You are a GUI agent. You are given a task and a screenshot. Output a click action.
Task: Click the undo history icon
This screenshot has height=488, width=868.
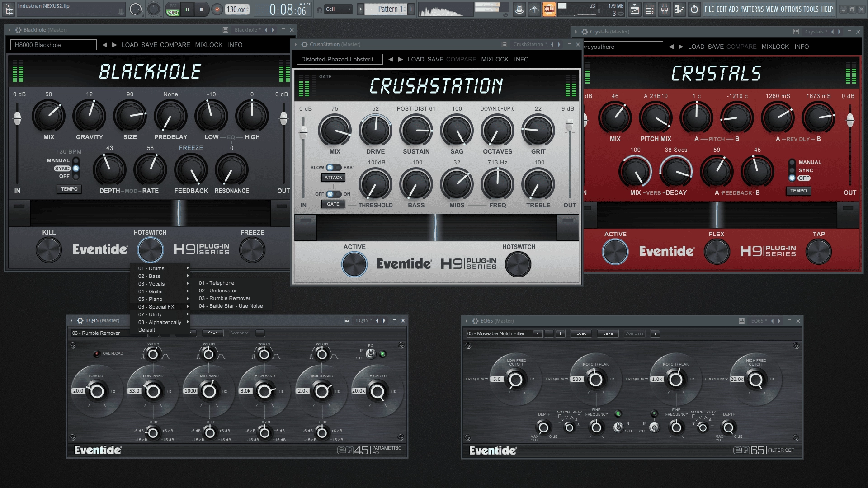coord(694,9)
